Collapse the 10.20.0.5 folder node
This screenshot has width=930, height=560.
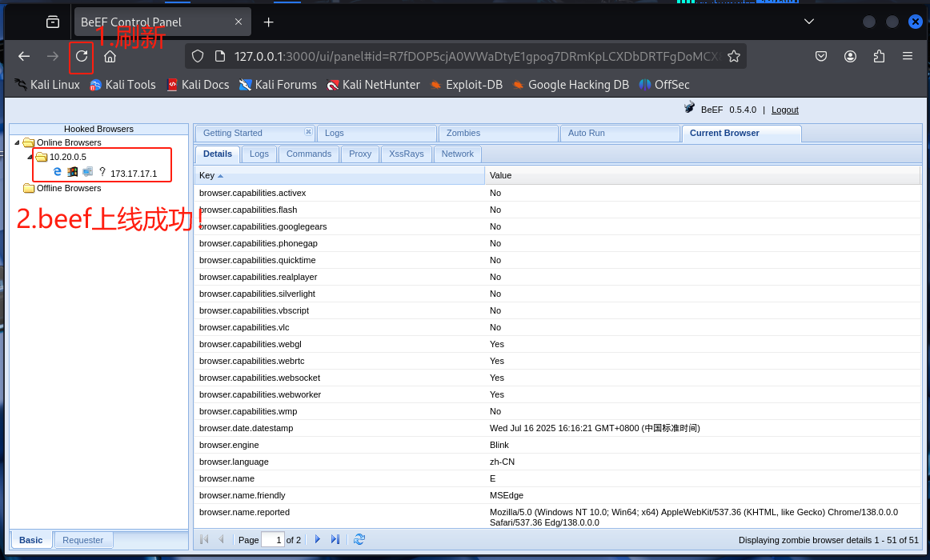(x=30, y=157)
